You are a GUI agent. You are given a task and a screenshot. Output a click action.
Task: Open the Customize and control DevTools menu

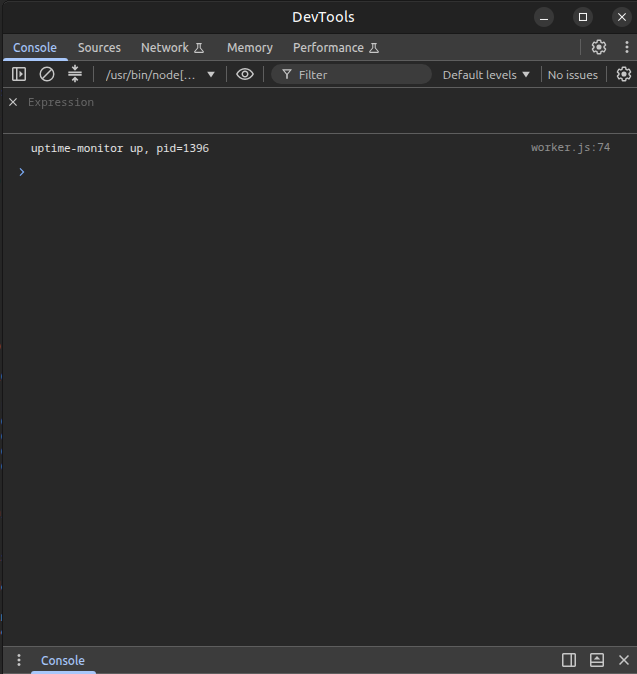point(627,47)
